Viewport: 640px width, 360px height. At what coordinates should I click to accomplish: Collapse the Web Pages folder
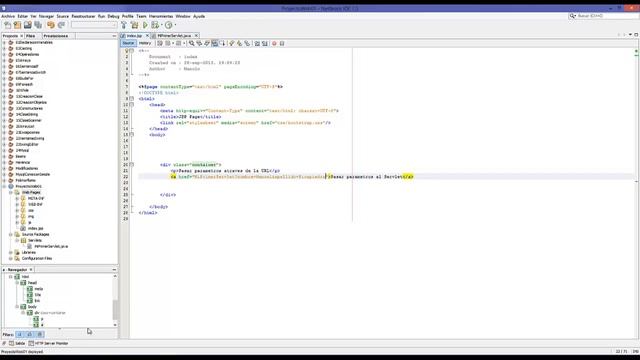[x=11, y=192]
